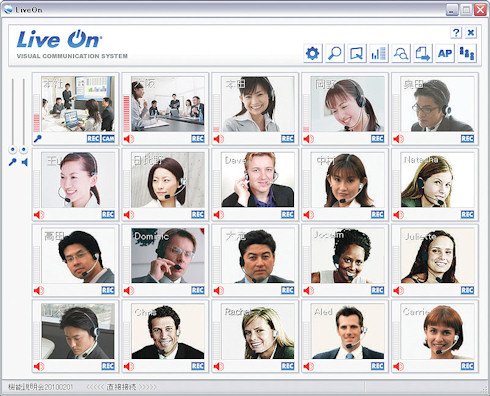Click REC in the 本社 tile
This screenshot has height=396, width=490.
coord(93,139)
